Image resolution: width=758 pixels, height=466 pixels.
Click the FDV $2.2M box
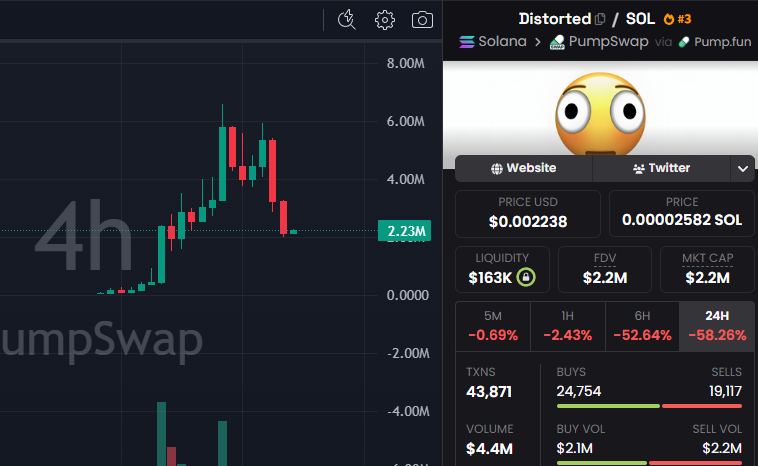click(x=605, y=270)
